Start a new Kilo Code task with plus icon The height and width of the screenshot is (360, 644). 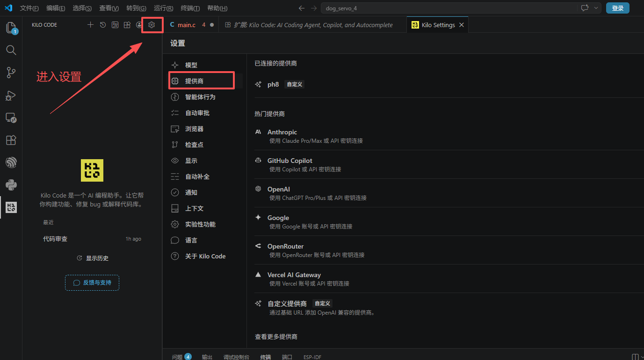91,25
